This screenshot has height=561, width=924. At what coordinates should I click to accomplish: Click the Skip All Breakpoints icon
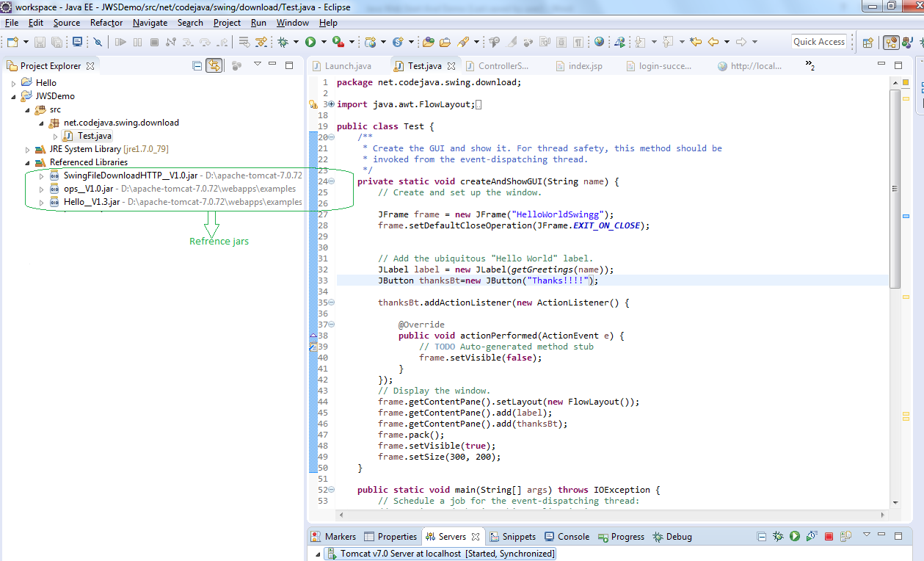(98, 42)
